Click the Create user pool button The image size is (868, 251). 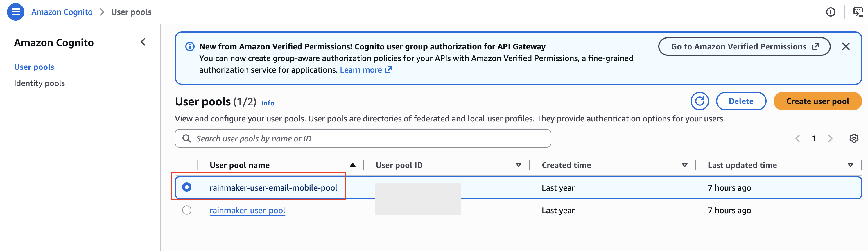pos(817,101)
